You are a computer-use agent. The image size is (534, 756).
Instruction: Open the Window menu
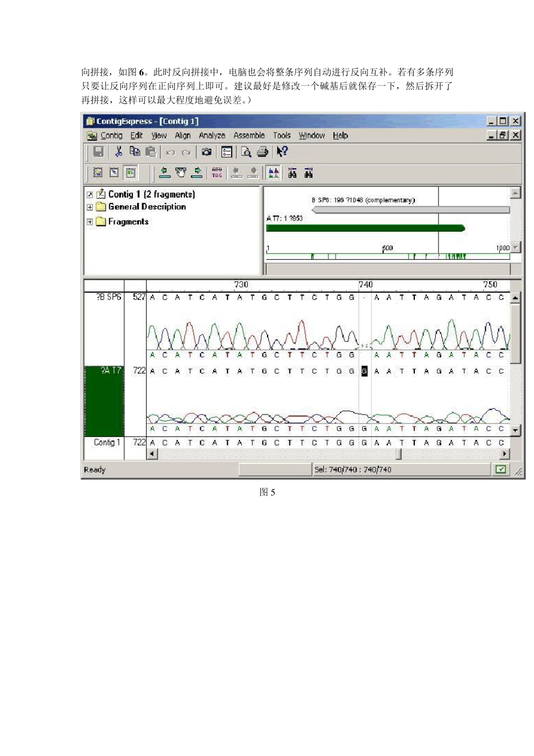(312, 136)
